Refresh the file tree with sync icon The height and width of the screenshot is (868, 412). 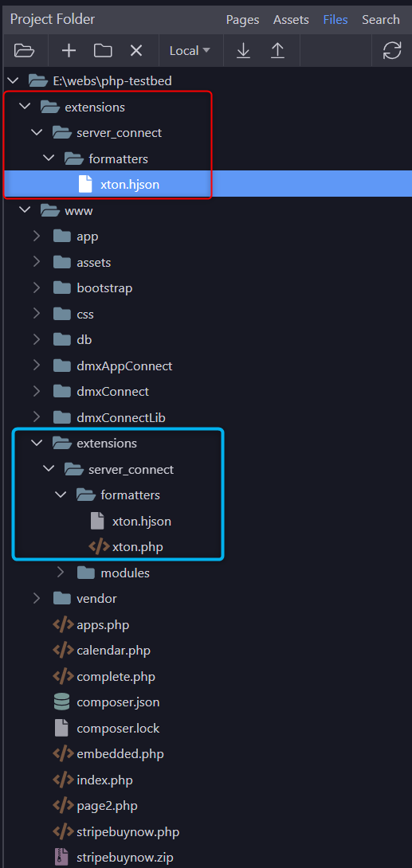tap(392, 51)
